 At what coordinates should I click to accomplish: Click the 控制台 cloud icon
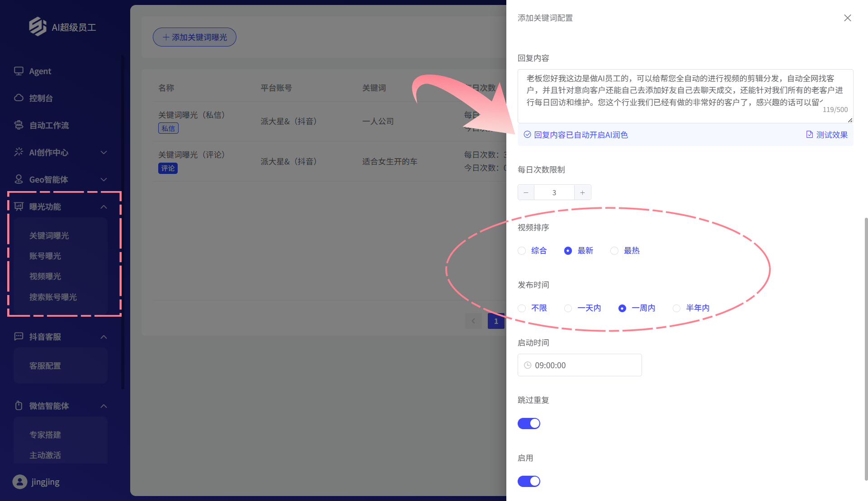click(x=19, y=98)
